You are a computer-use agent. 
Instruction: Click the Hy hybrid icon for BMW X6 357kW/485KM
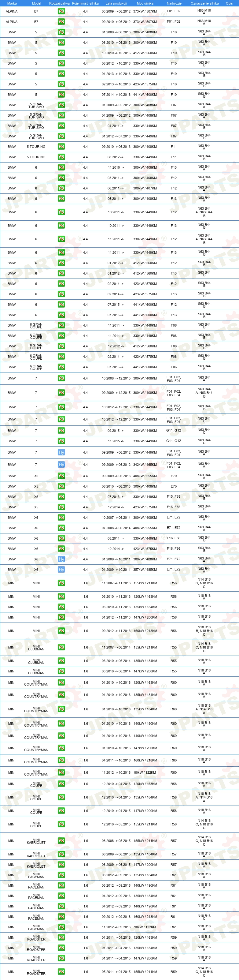pyautogui.click(x=61, y=570)
